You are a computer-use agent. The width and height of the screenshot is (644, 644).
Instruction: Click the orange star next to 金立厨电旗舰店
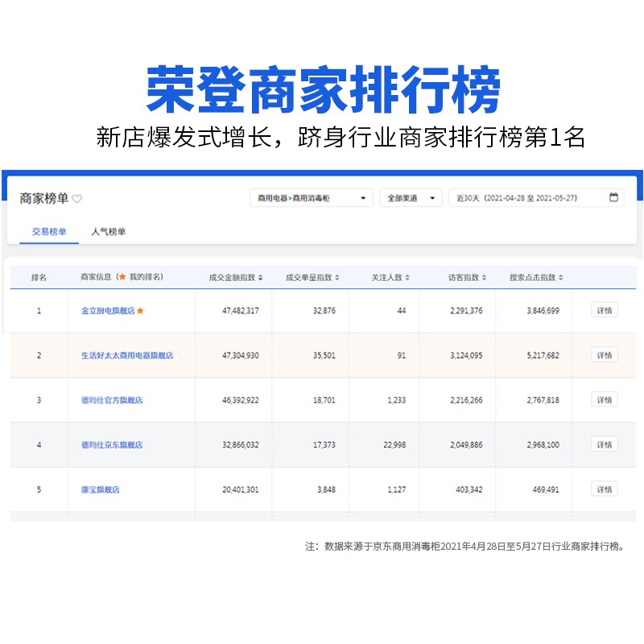pyautogui.click(x=140, y=311)
